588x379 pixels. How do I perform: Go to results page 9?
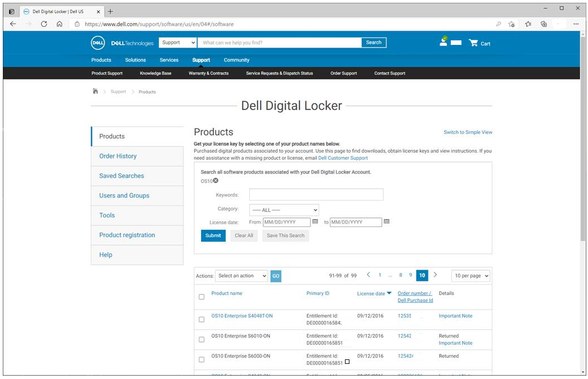click(410, 275)
